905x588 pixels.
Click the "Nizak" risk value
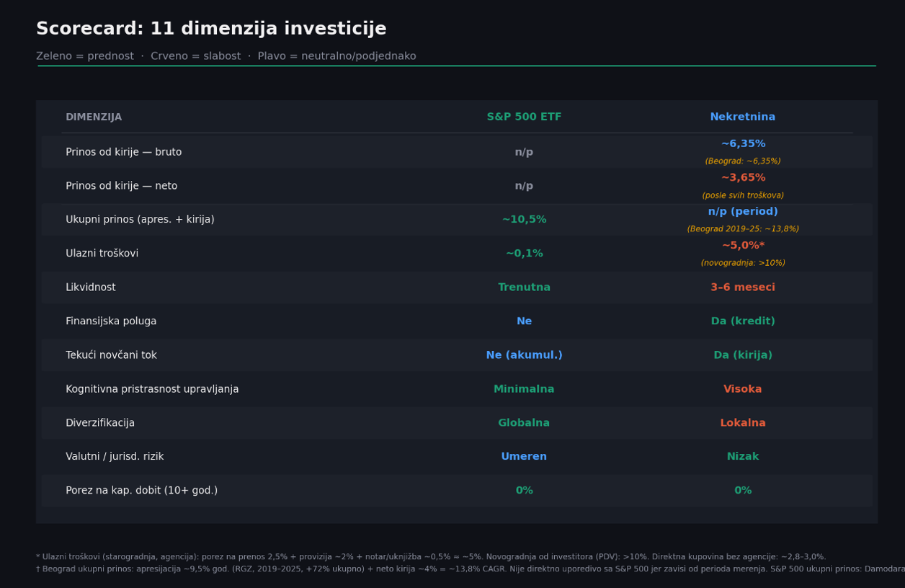coord(743,457)
